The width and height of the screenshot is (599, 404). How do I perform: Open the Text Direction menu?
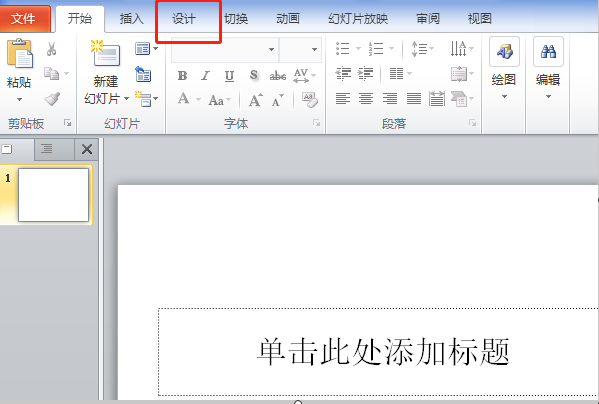click(x=462, y=49)
